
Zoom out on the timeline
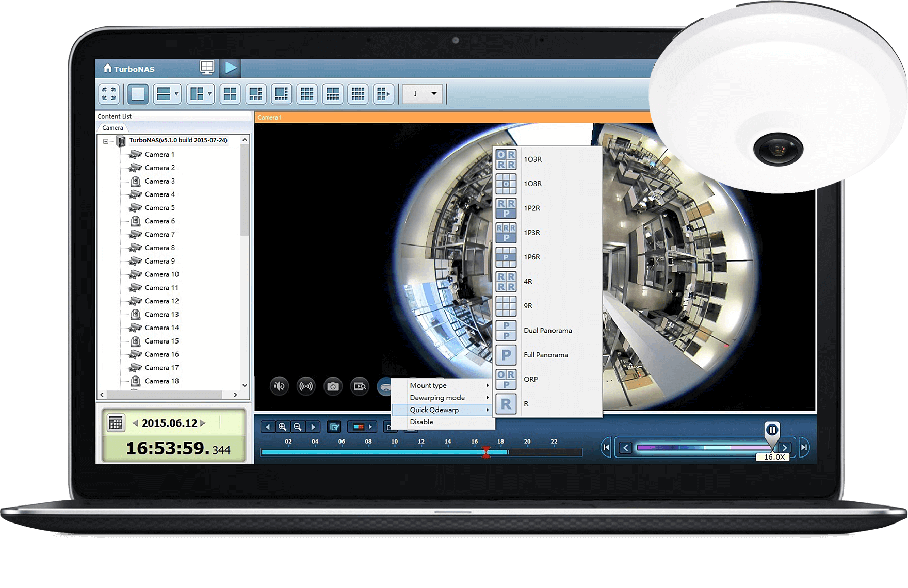(298, 427)
